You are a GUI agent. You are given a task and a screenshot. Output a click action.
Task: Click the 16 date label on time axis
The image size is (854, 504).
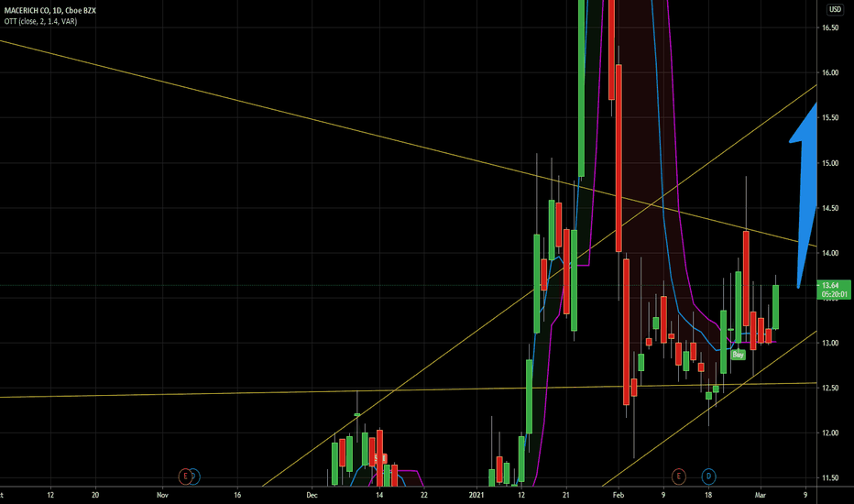pyautogui.click(x=237, y=495)
